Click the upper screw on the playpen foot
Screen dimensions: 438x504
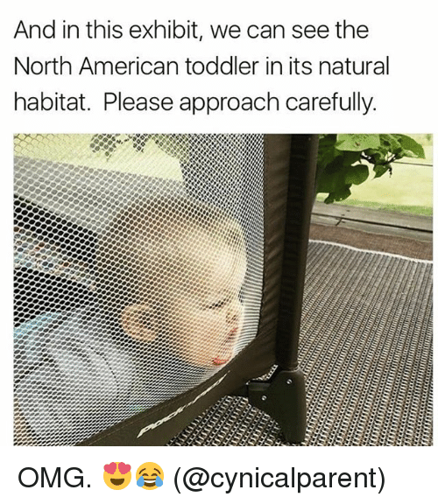[x=289, y=381]
